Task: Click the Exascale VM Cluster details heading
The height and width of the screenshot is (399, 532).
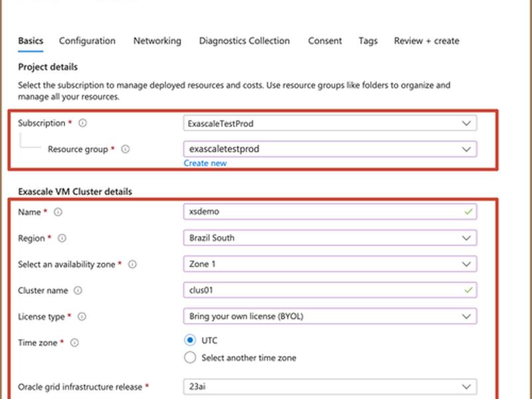Action: [75, 192]
